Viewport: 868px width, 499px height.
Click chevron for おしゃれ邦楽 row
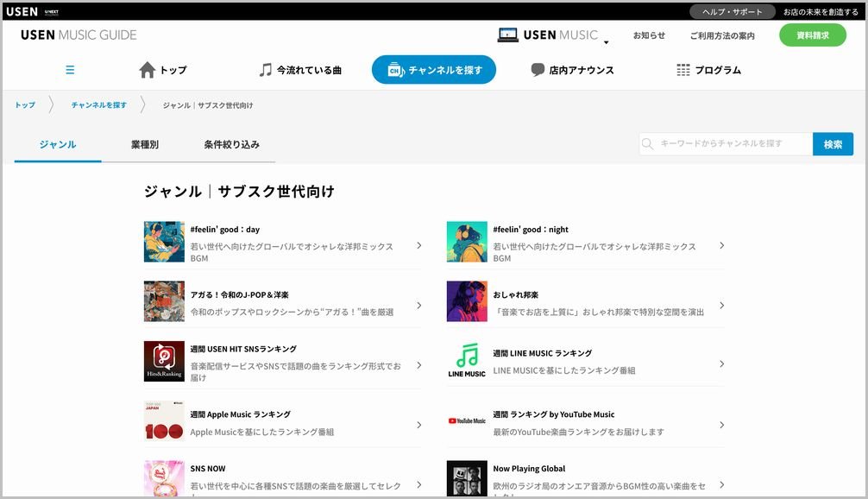(722, 305)
